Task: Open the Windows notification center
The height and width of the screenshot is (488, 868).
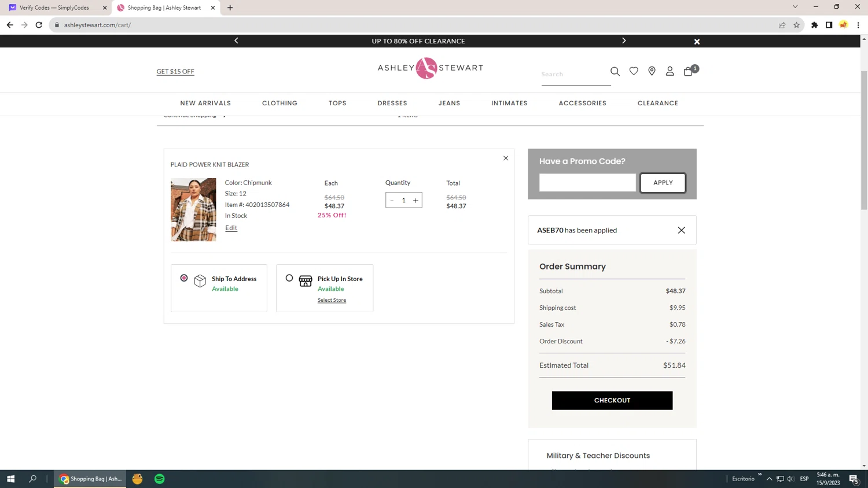Action: (x=854, y=479)
